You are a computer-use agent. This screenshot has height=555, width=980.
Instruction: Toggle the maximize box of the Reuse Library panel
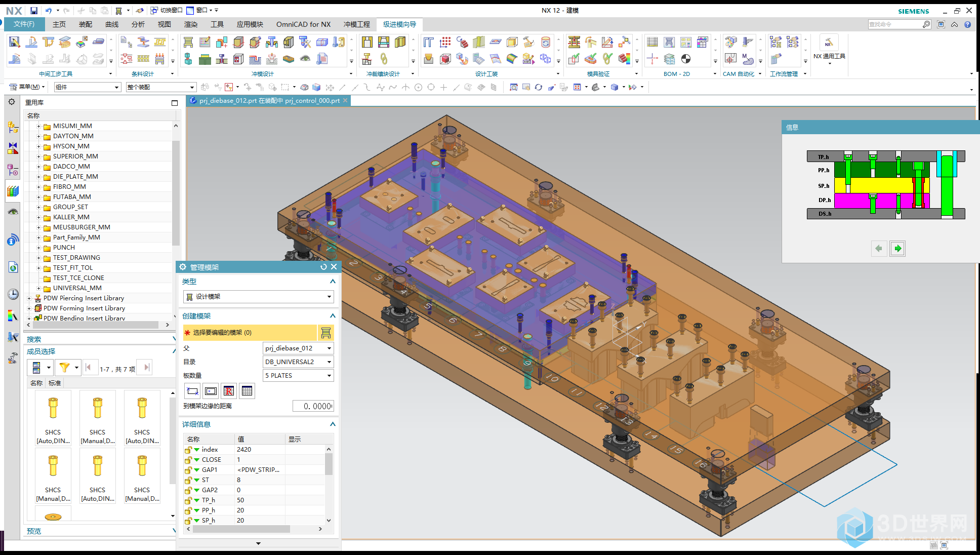tap(175, 103)
